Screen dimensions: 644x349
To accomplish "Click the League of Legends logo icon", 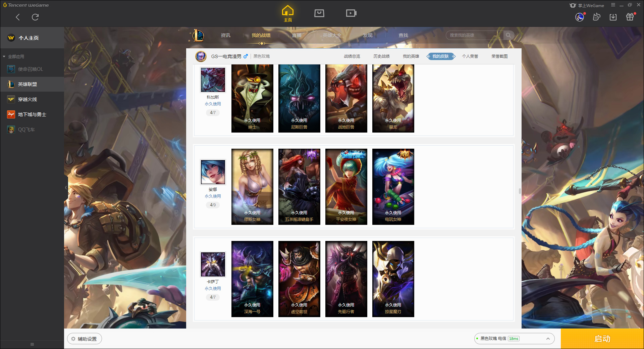I will [198, 35].
